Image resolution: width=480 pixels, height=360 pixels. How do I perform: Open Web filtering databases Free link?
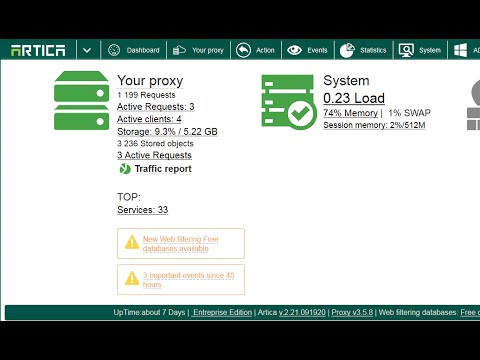[x=470, y=312]
